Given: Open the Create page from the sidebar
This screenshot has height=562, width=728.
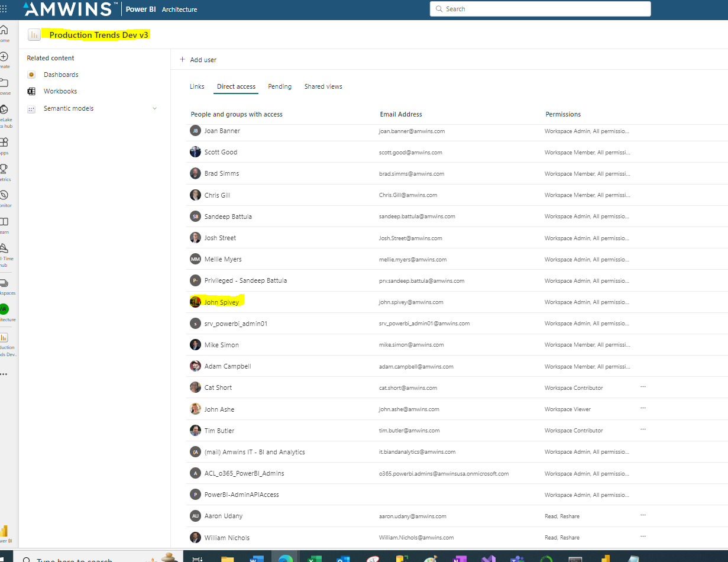Looking at the screenshot, I should tap(4, 60).
